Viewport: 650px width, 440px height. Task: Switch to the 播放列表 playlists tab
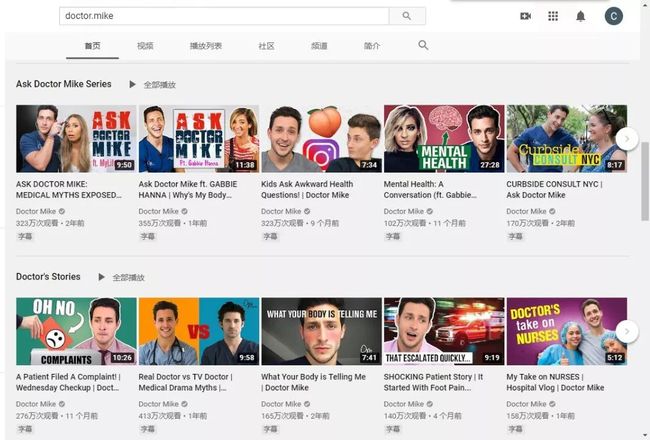(206, 46)
